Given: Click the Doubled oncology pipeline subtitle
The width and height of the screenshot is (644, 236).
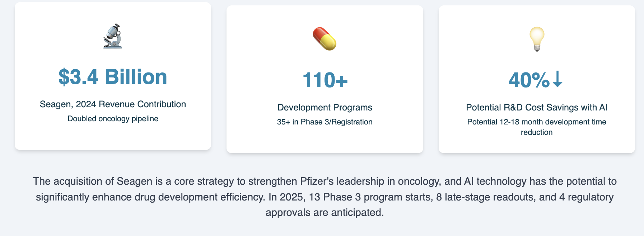Looking at the screenshot, I should tap(113, 119).
